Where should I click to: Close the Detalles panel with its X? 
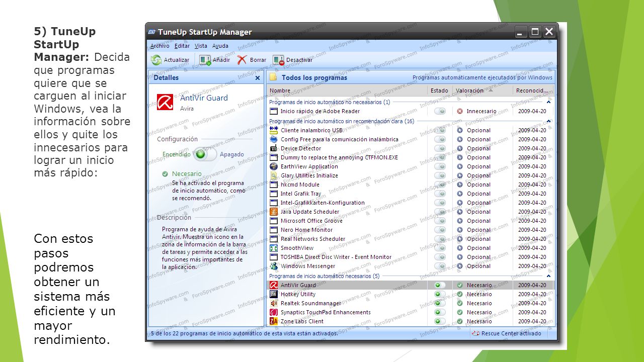coord(258,78)
